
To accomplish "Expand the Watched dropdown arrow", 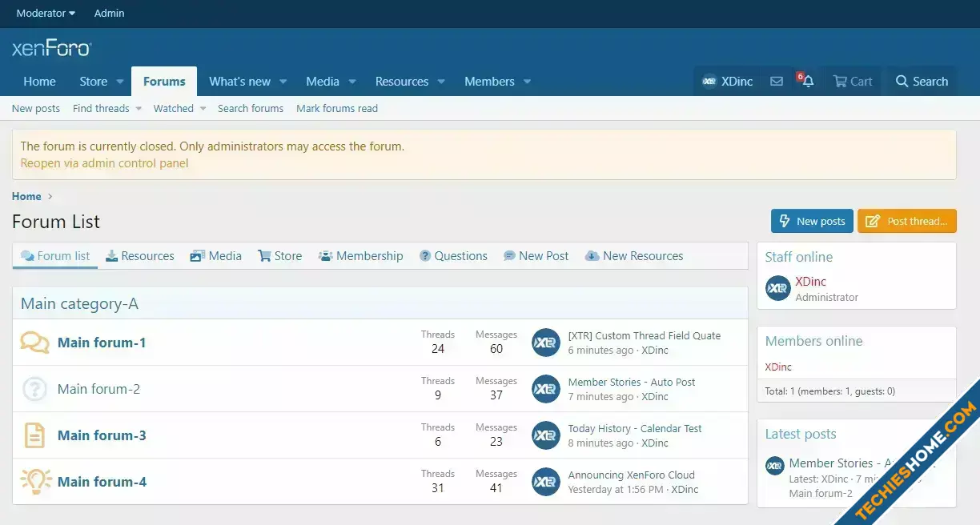I will click(203, 108).
